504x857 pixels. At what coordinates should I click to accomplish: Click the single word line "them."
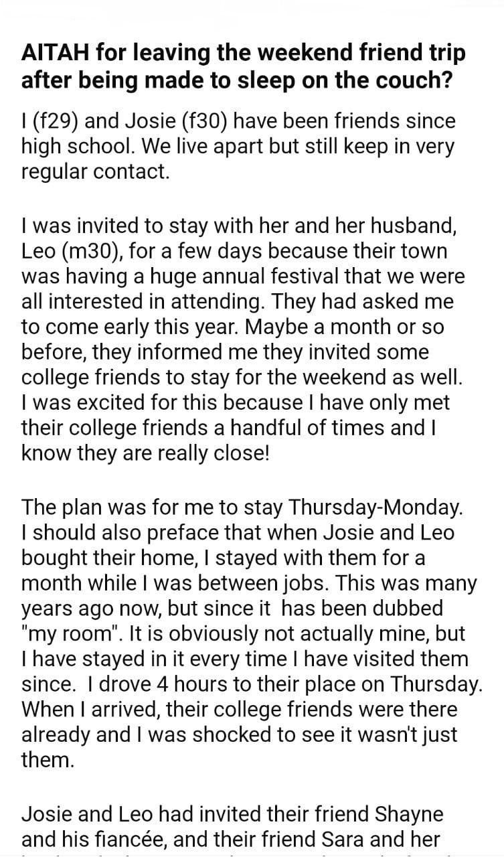click(48, 760)
